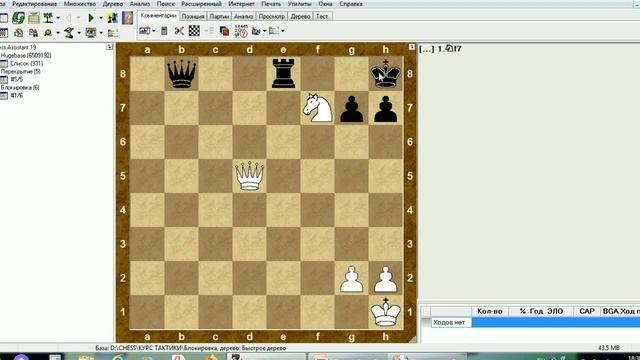The image size is (640, 360).
Task: Click the white queen on d5
Action: pyautogui.click(x=249, y=176)
